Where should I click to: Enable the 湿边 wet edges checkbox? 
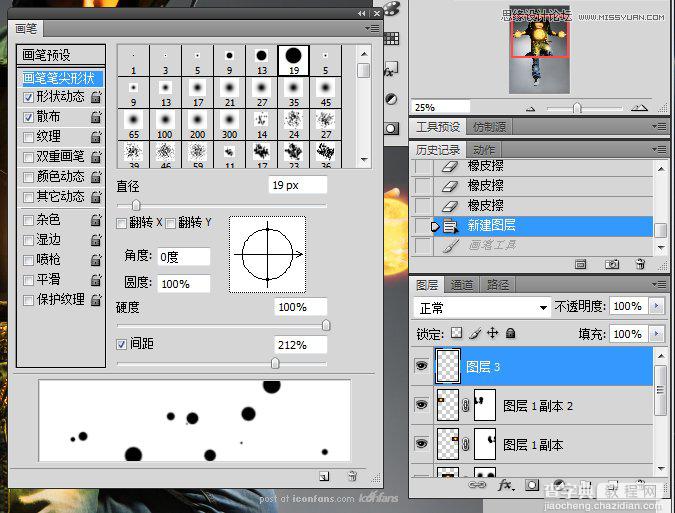tap(28, 240)
